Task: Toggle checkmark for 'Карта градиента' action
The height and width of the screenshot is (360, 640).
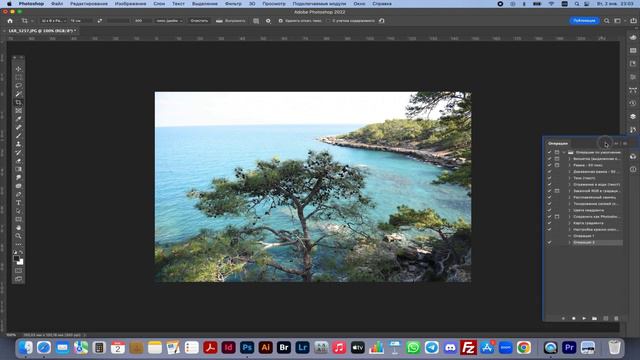Action: click(549, 223)
